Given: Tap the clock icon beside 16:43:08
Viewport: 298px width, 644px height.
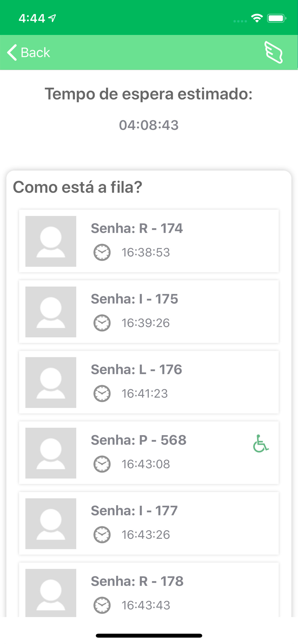Looking at the screenshot, I should click(102, 464).
